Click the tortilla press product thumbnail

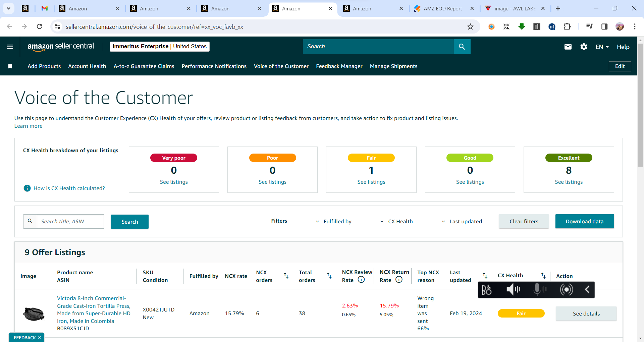pyautogui.click(x=34, y=313)
